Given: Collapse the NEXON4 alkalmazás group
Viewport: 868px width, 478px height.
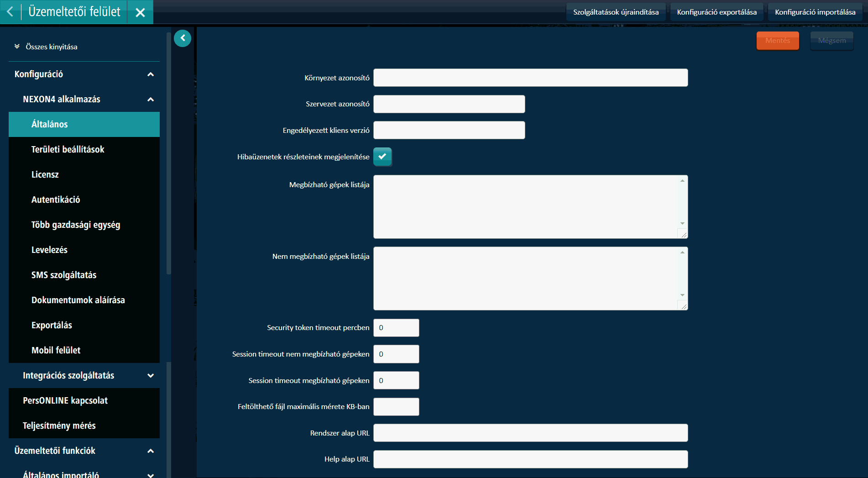Looking at the screenshot, I should coord(151,99).
